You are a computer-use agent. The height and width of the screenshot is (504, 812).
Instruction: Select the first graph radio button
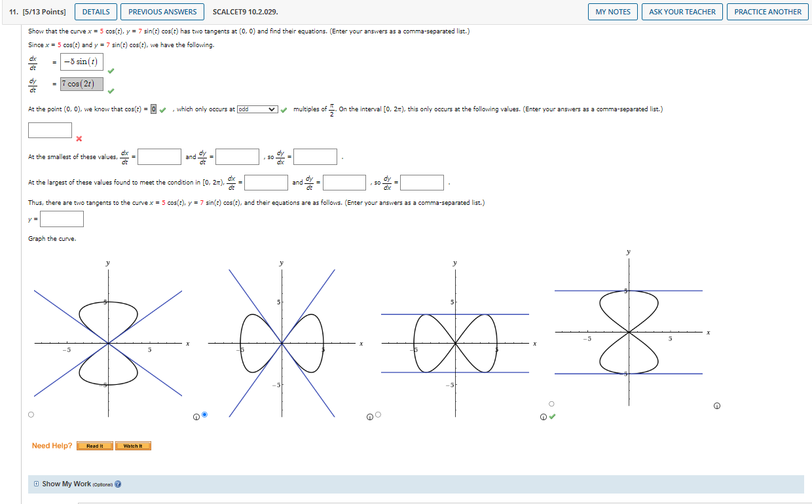tap(30, 414)
